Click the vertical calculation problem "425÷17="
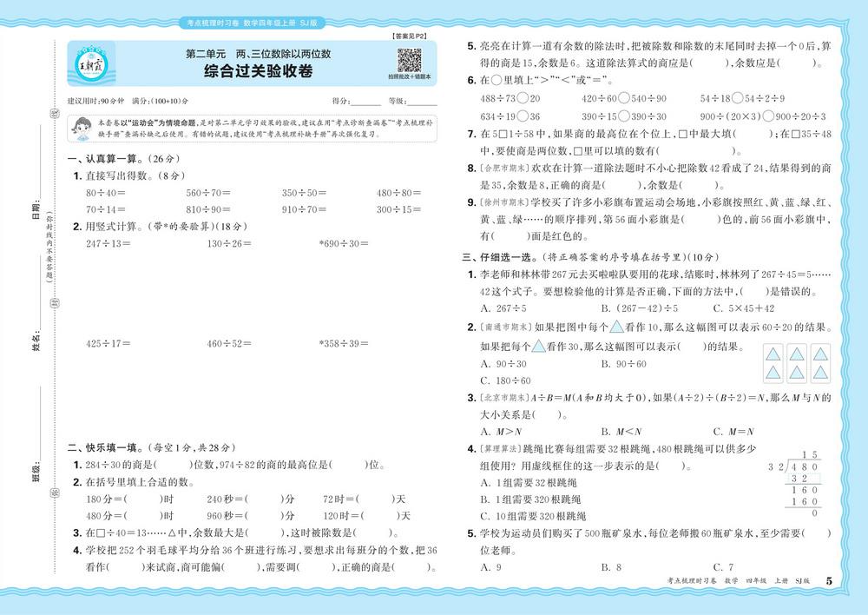Image resolution: width=868 pixels, height=615 pixels. pyautogui.click(x=108, y=344)
